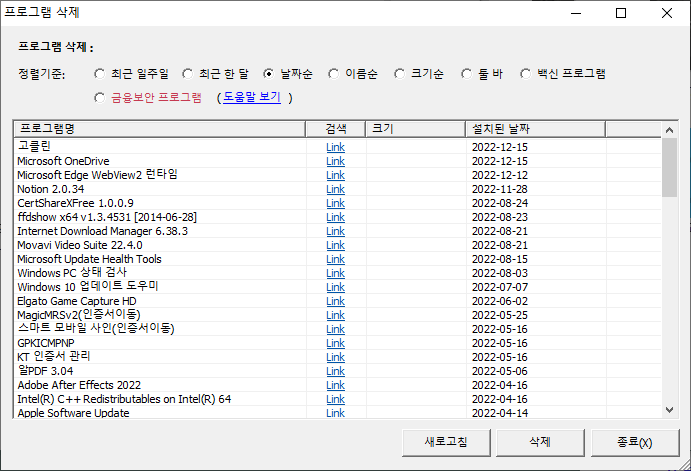Open the Link for 고클린
The height and width of the screenshot is (471, 691).
335,147
